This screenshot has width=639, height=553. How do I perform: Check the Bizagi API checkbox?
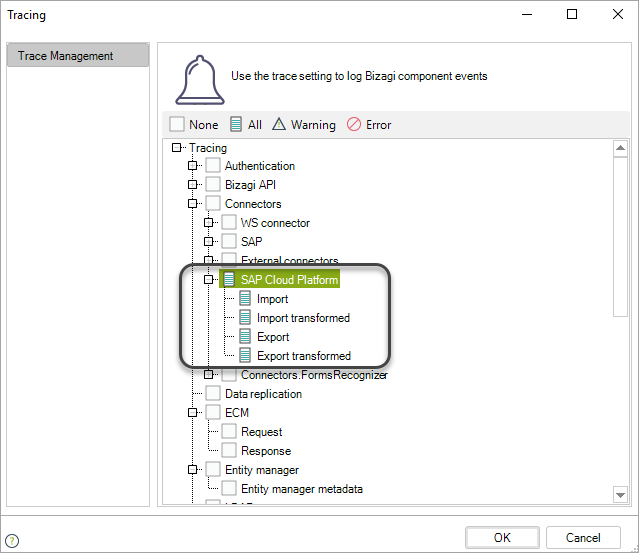coord(213,185)
